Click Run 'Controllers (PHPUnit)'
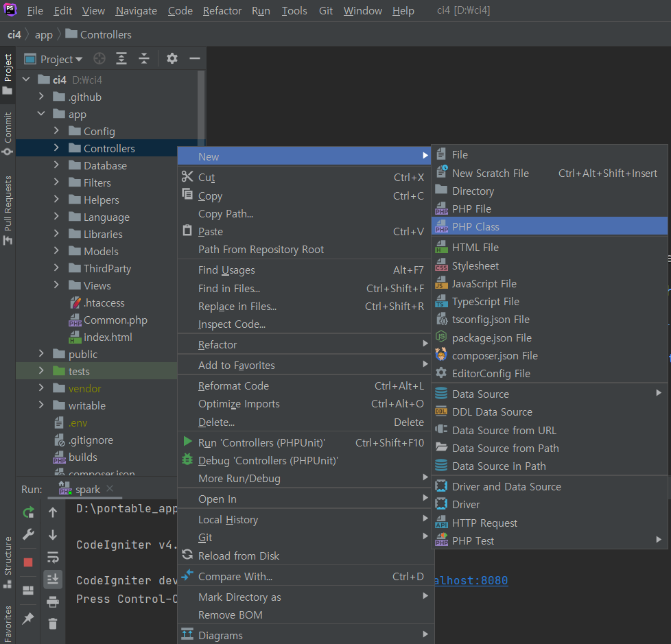 pos(305,442)
